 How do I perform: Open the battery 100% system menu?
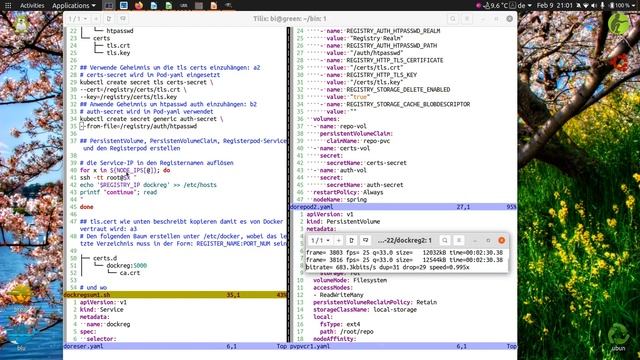pyautogui.click(x=622, y=5)
